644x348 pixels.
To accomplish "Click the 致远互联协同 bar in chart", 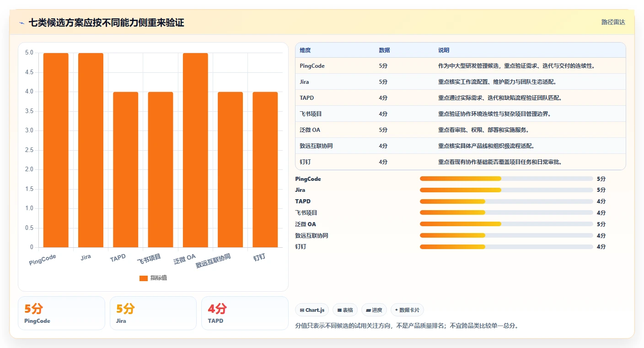I will click(230, 169).
